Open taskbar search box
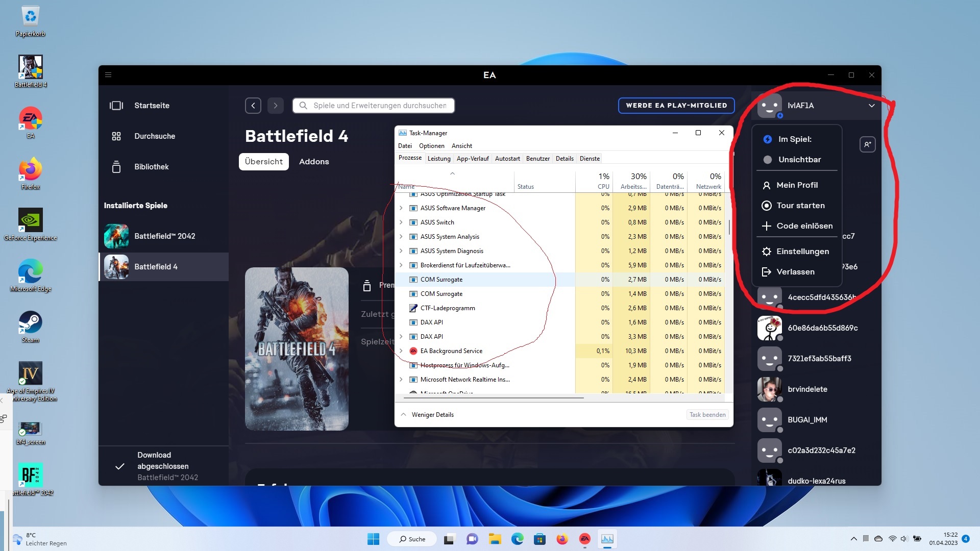 point(412,539)
